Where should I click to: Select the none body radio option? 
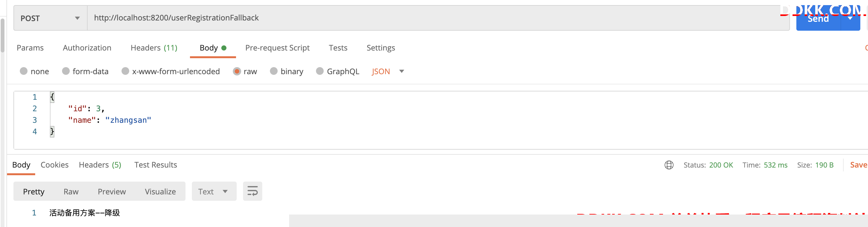click(24, 71)
